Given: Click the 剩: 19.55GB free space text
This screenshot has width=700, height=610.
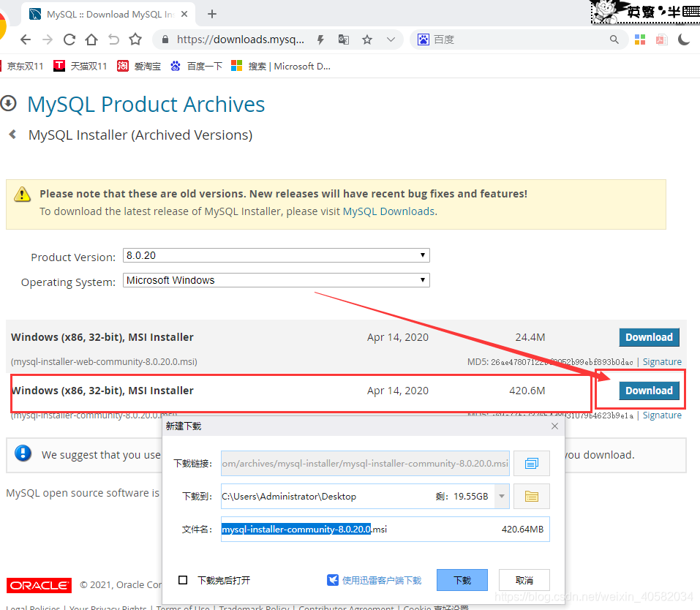Looking at the screenshot, I should pyautogui.click(x=462, y=496).
